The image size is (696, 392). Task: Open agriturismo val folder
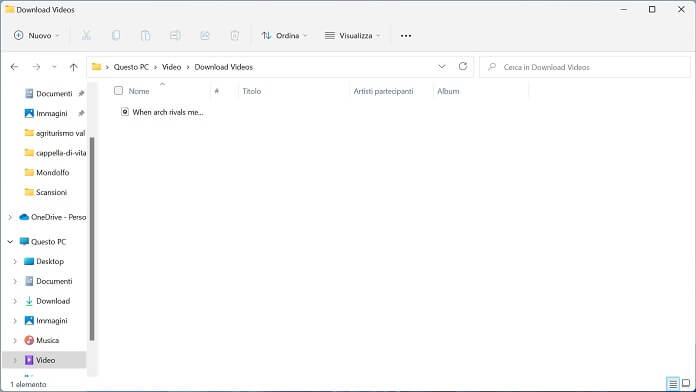click(55, 133)
